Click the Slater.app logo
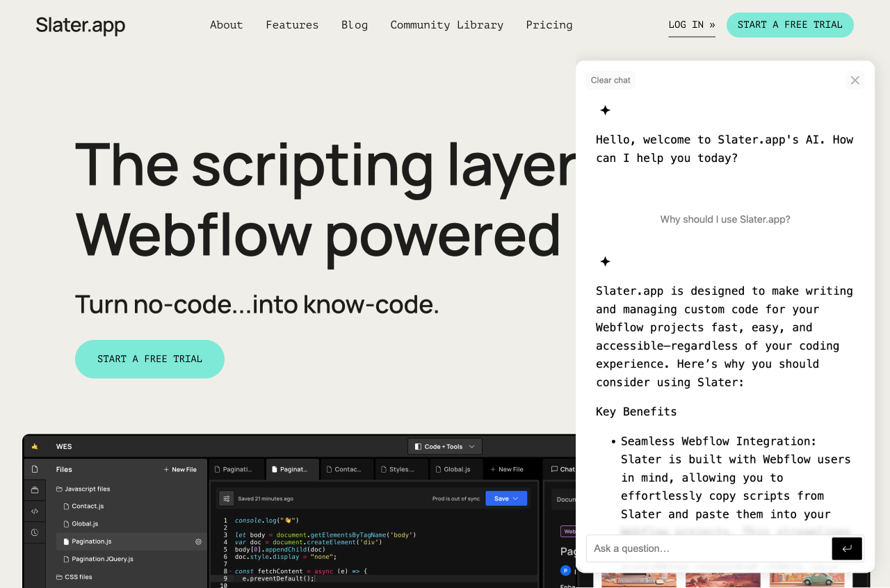 tap(81, 26)
